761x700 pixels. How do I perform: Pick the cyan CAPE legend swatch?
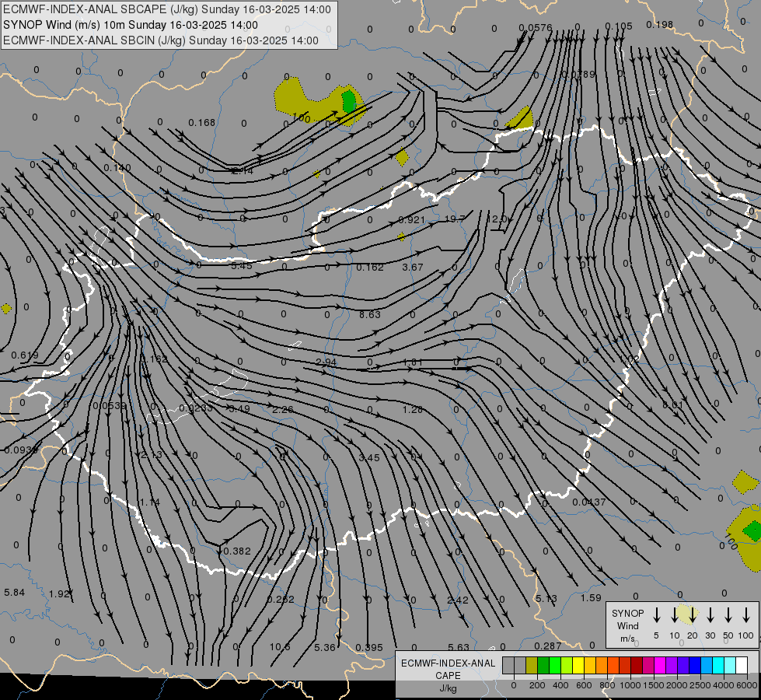[717, 666]
